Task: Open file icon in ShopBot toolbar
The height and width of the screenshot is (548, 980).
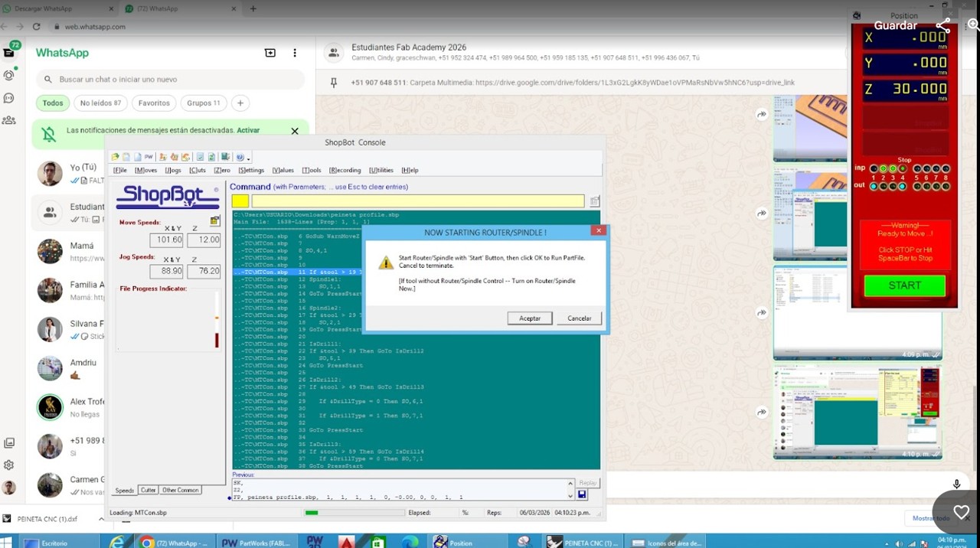Action: point(115,157)
